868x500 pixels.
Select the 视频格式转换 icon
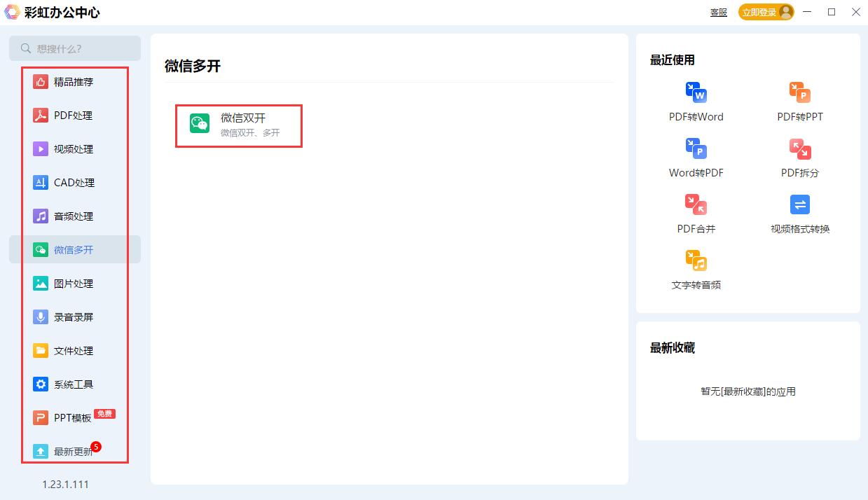tap(799, 203)
